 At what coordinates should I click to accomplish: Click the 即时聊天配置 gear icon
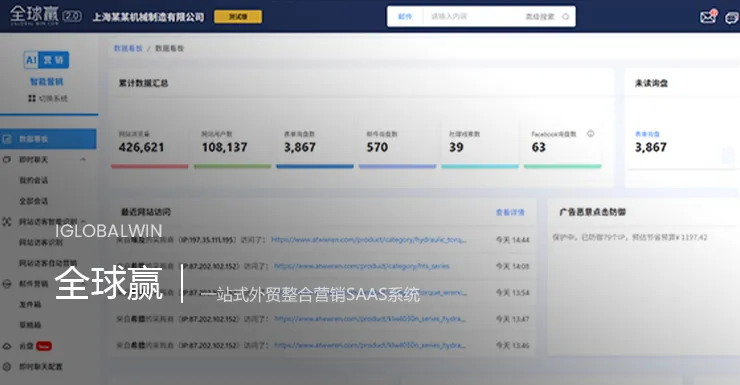point(7,366)
